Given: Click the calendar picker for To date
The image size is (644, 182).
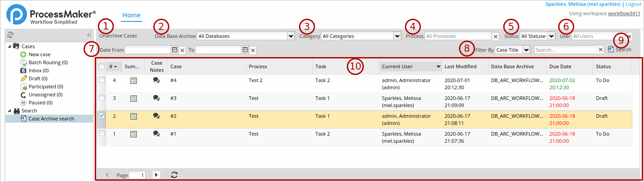Looking at the screenshot, I should pos(245,50).
